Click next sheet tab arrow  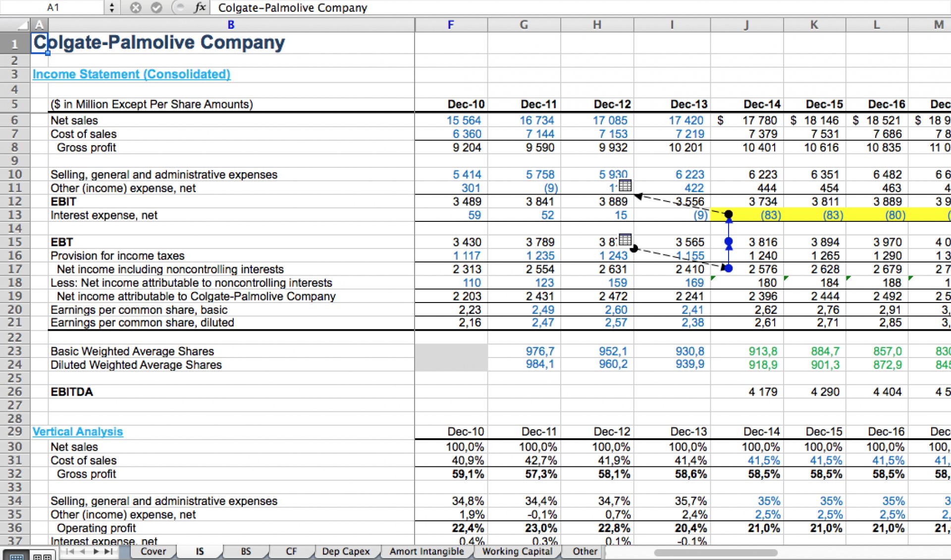click(x=96, y=552)
